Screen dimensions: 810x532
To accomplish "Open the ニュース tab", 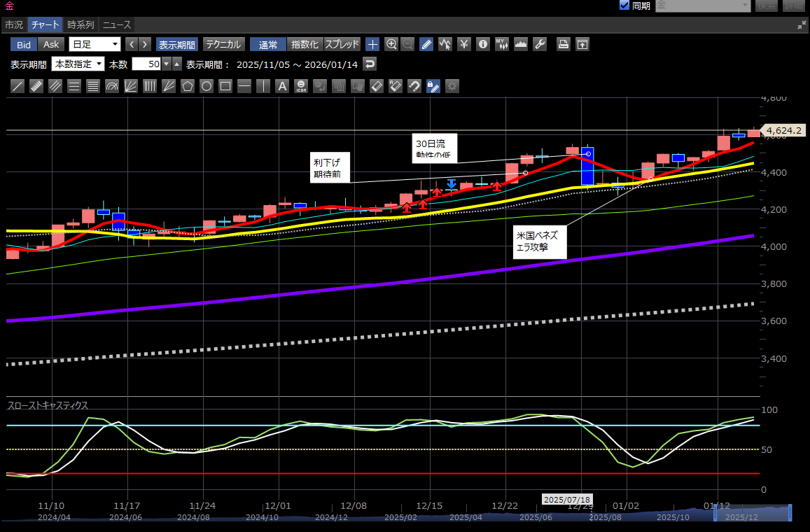I will [x=117, y=24].
